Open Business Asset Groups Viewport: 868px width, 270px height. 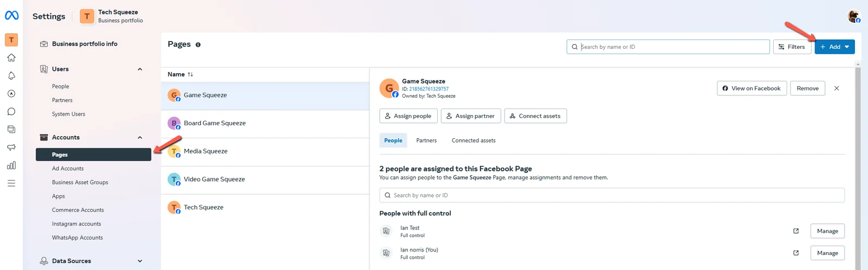(80, 182)
